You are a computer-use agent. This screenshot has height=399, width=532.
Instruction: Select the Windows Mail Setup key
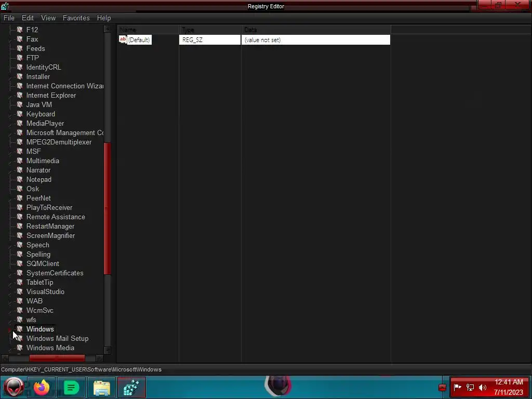click(57, 339)
